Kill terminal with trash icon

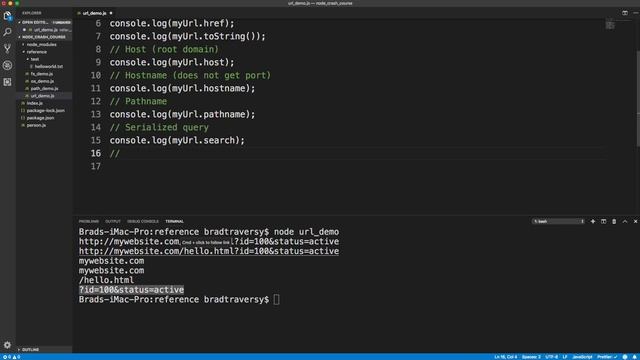point(614,221)
